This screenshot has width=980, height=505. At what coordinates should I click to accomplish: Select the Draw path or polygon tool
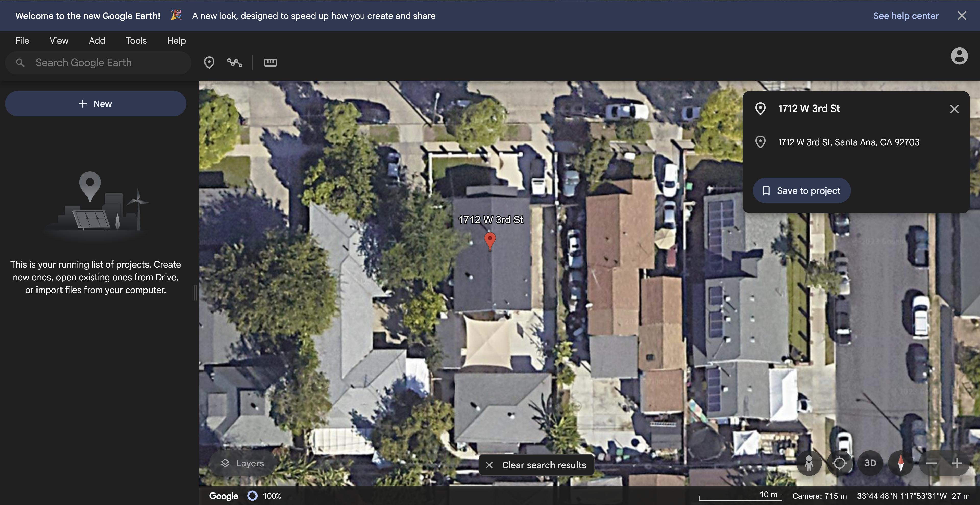(x=235, y=62)
